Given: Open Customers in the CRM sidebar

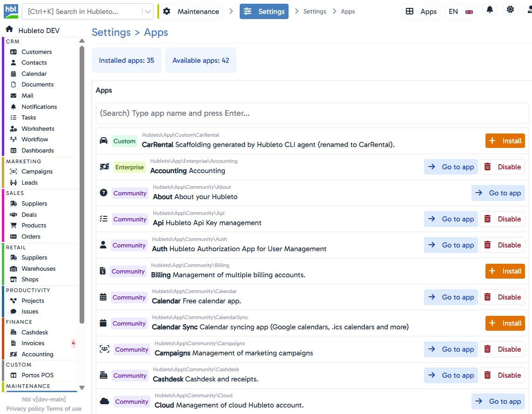Looking at the screenshot, I should coord(36,52).
